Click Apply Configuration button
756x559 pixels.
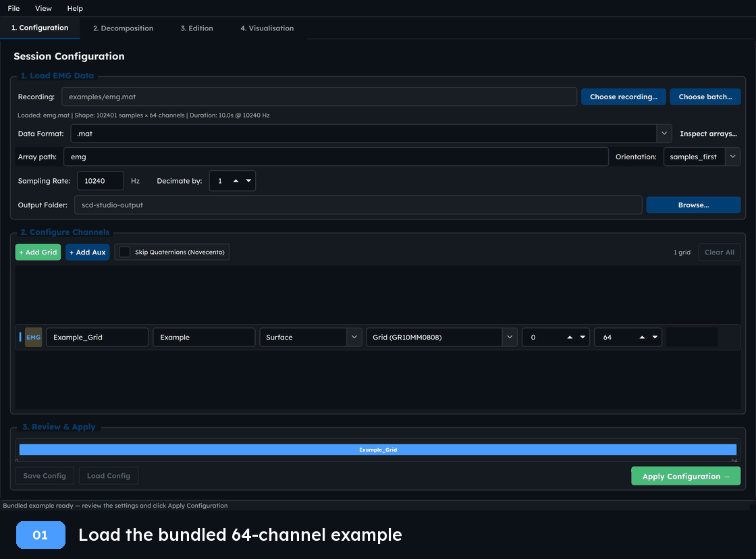[x=686, y=476]
